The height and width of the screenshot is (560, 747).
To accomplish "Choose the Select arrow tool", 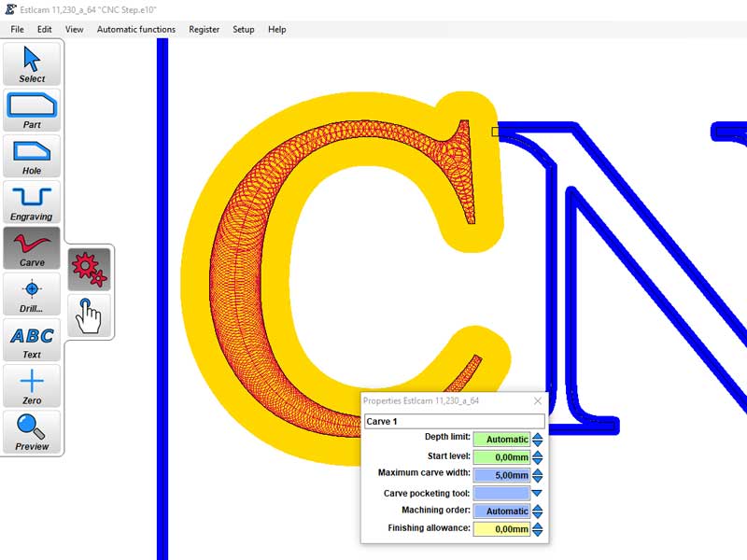I will tap(32, 63).
